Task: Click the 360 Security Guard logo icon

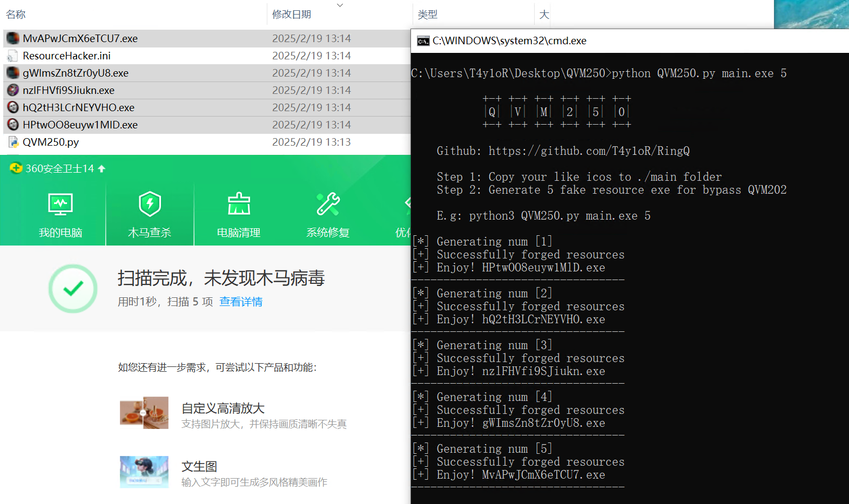Action: coord(16,168)
